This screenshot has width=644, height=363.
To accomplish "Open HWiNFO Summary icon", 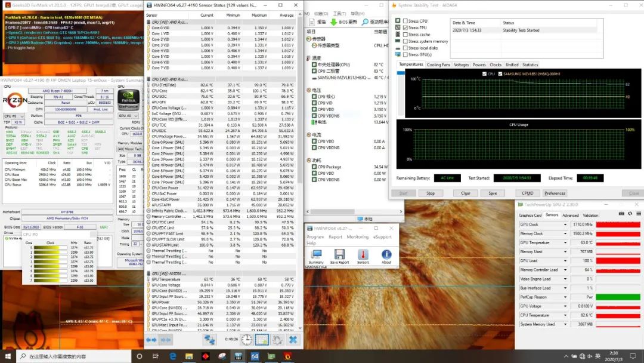I will point(316,254).
